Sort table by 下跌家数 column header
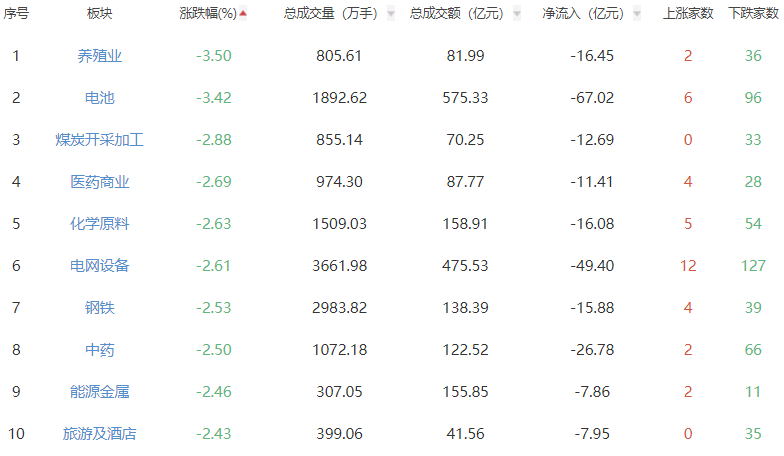The image size is (784, 456). (753, 14)
